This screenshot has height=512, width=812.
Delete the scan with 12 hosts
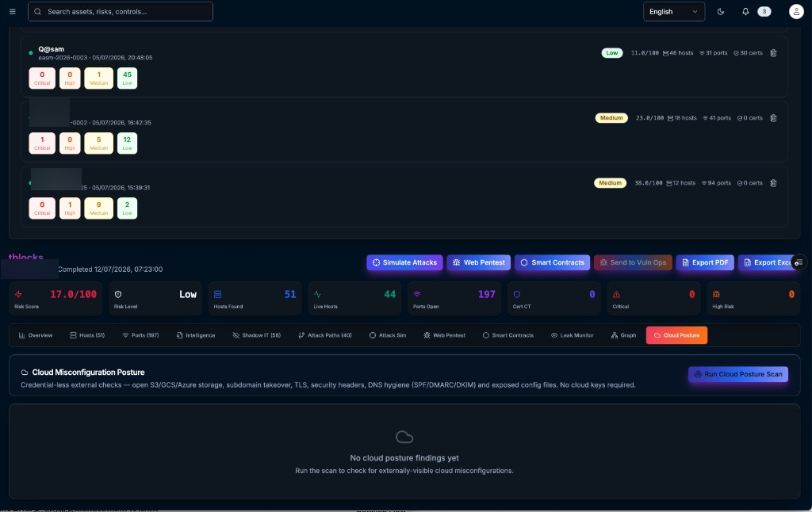[x=773, y=183]
